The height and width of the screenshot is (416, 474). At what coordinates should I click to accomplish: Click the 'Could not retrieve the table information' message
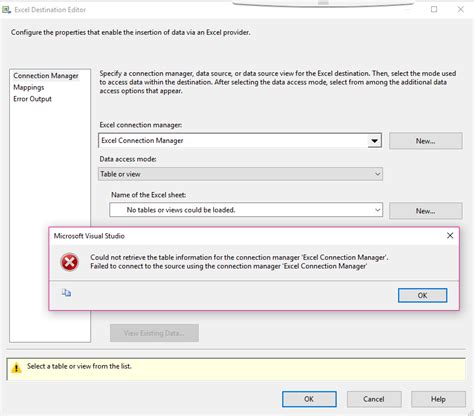click(239, 257)
